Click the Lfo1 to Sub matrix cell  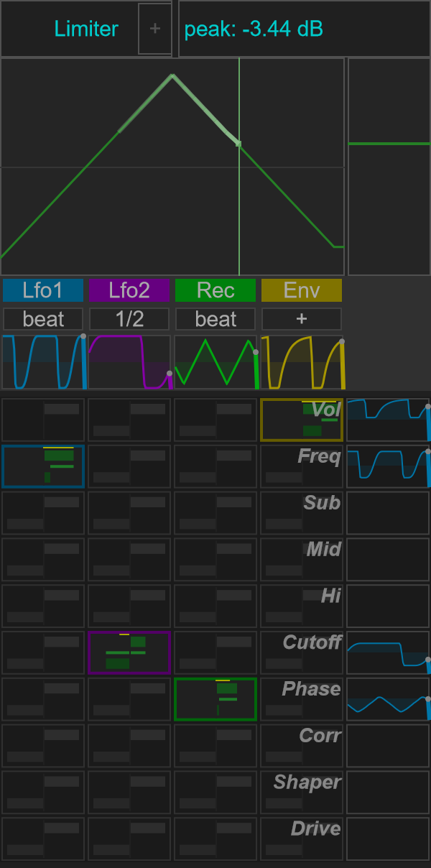[x=43, y=513]
